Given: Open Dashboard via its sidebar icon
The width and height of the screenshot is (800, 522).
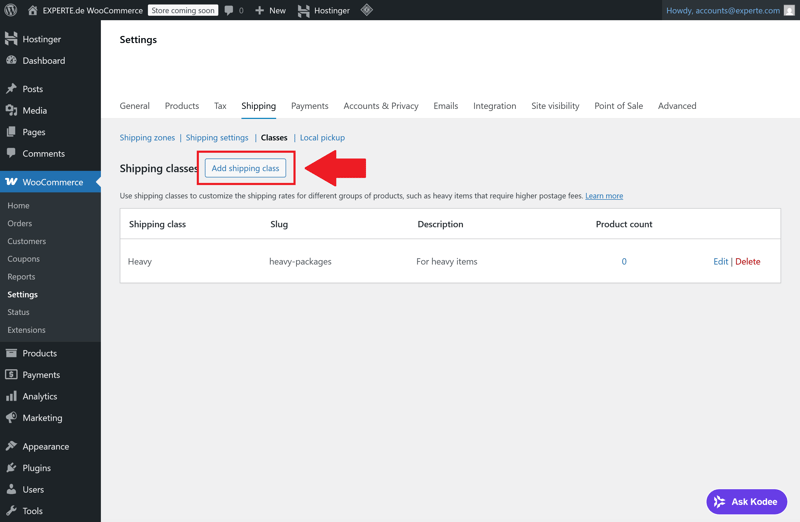Looking at the screenshot, I should [x=11, y=60].
